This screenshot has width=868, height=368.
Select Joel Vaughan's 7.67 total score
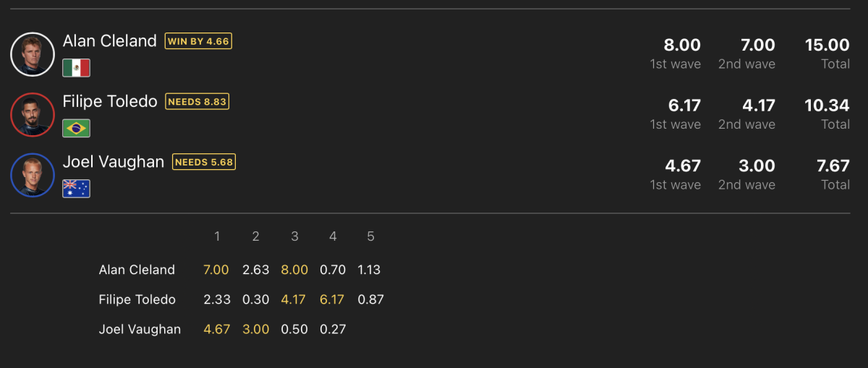coord(833,166)
